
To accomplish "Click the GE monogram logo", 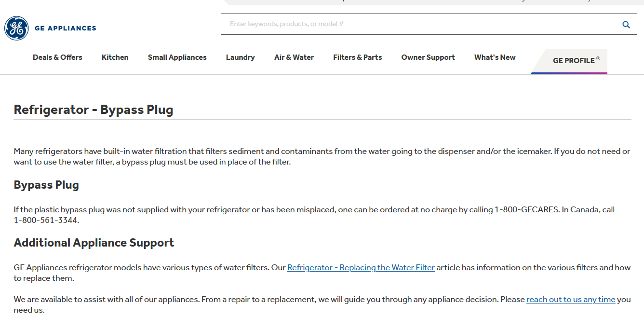I will coord(16,28).
